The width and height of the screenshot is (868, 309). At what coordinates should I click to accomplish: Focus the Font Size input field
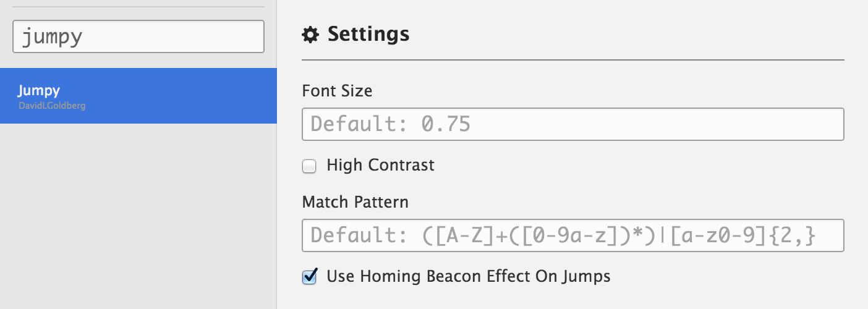pos(572,124)
